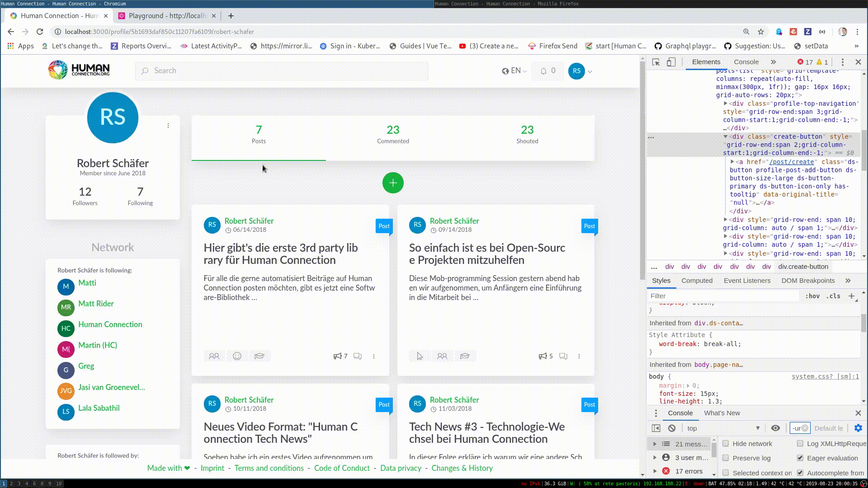
Task: Open the profile card three-dot menu
Action: 168,126
